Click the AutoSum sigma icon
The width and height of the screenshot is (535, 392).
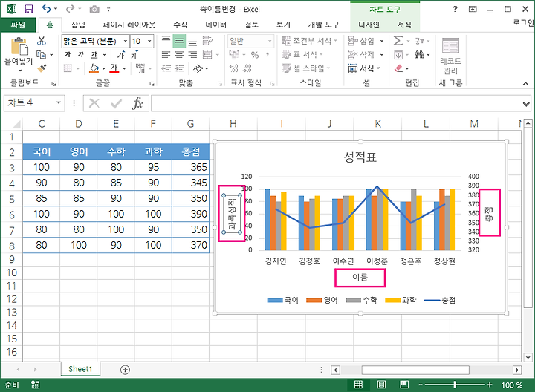[x=398, y=41]
